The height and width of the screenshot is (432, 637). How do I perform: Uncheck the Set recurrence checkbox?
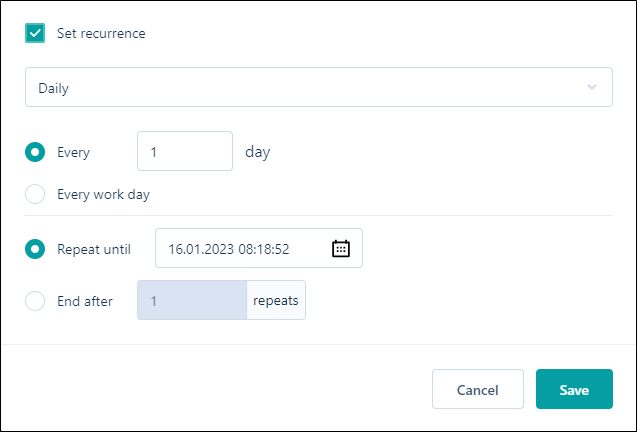point(35,33)
